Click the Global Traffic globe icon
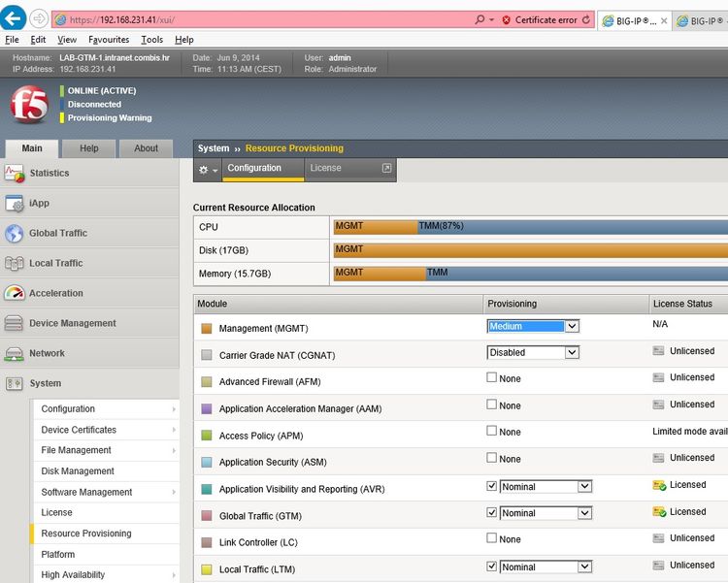728x583 pixels. [x=15, y=234]
